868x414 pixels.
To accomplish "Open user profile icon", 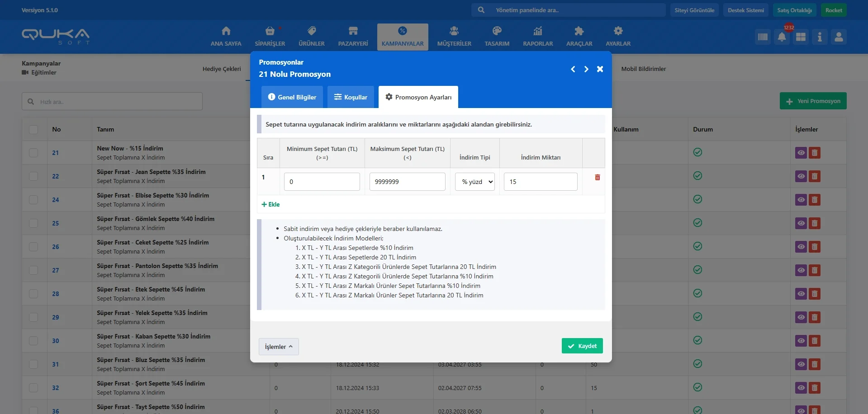I will coord(839,37).
